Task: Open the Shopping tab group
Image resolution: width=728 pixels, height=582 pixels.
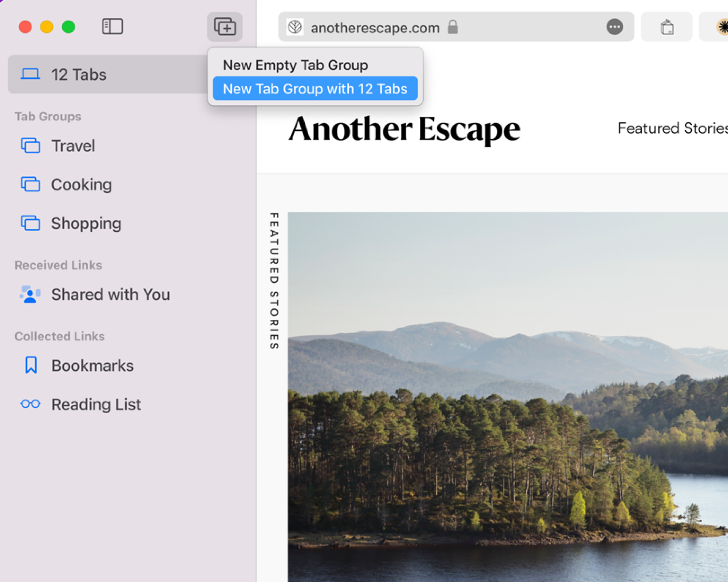Action: coord(86,223)
